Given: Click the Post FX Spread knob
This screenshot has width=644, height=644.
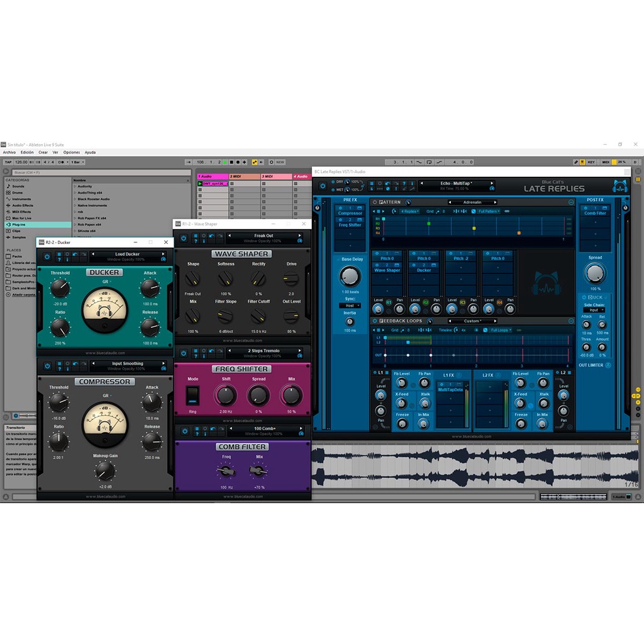Looking at the screenshot, I should pos(595,273).
